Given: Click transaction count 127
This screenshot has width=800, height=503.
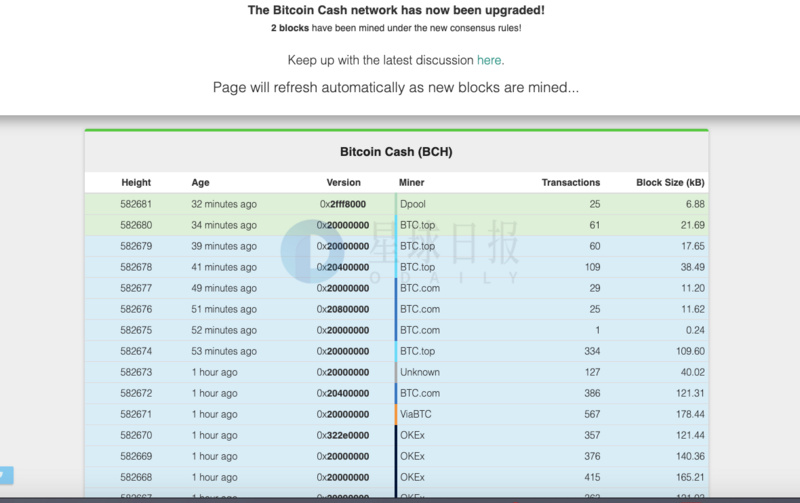Looking at the screenshot, I should coord(592,372).
